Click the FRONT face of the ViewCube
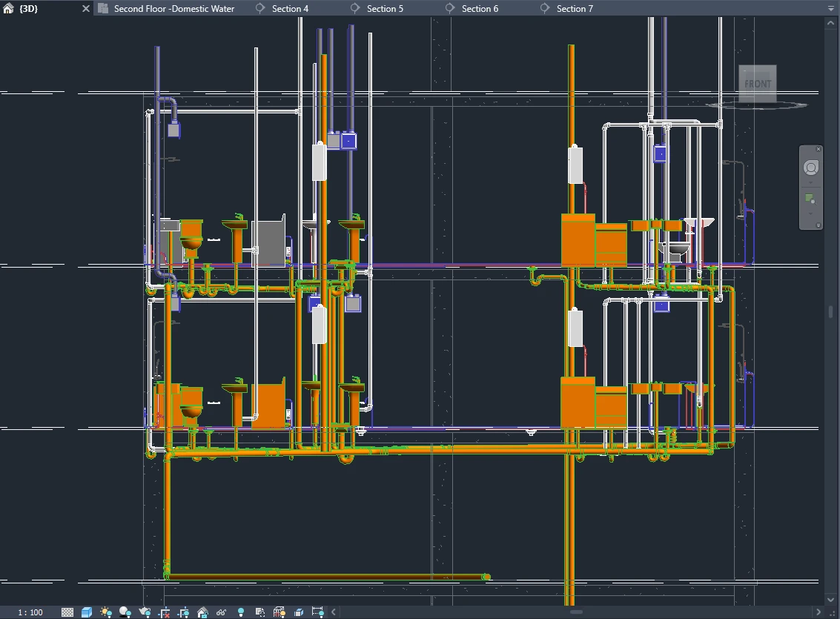The width and height of the screenshot is (840, 619). [757, 84]
